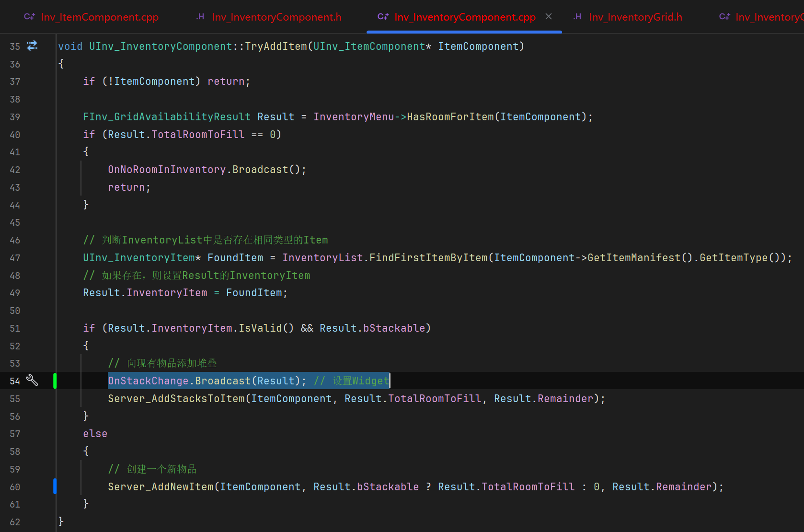
Task: Click FoundItem in the line 49 assignment
Action: (254, 293)
